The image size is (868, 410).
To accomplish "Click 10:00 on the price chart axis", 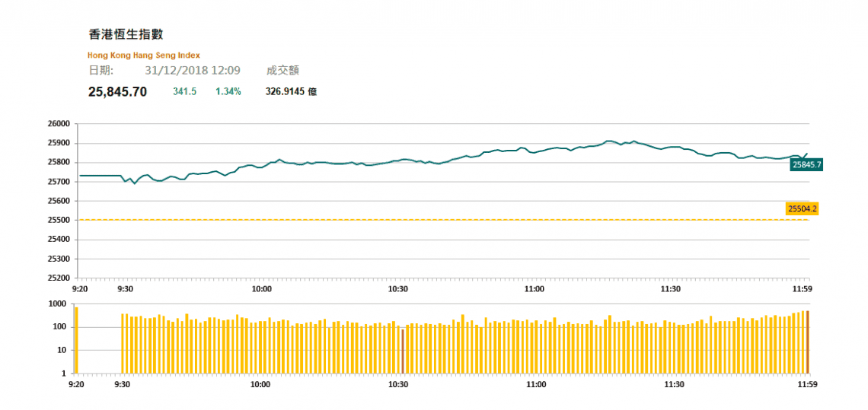I will [262, 289].
